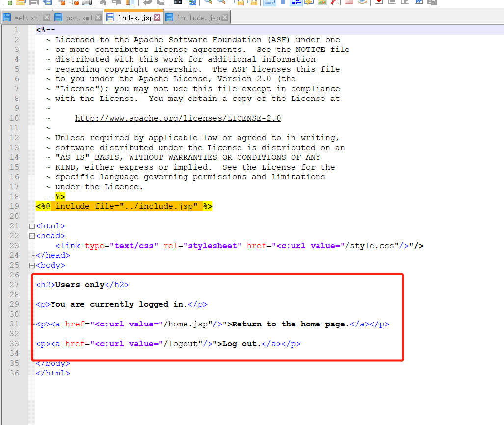504x425 pixels.
Task: Click 'You are currently logged in.' text
Action: pos(119,304)
